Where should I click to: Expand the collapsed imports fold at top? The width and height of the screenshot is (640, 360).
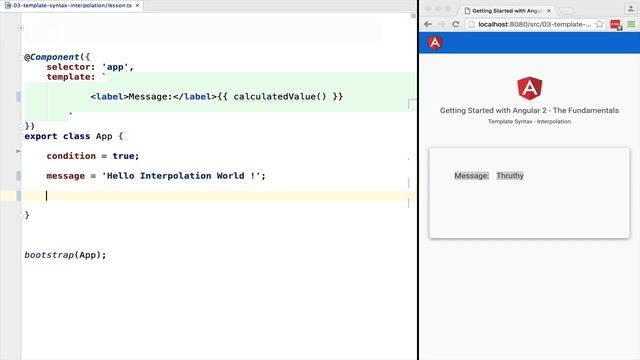pos(21,28)
